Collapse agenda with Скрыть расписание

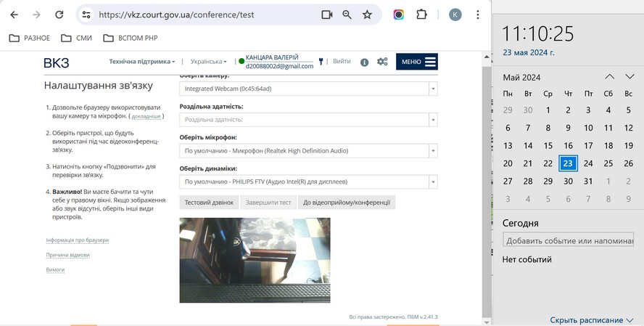coord(592,320)
